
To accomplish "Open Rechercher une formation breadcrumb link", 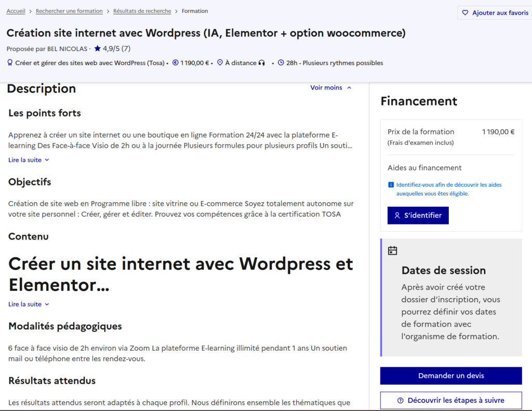I will pyautogui.click(x=69, y=11).
